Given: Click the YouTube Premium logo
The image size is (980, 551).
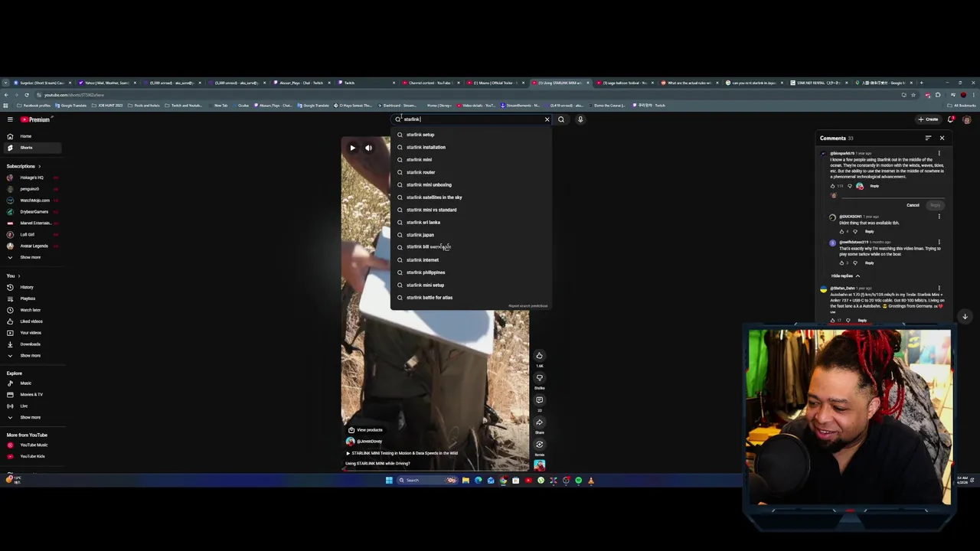Looking at the screenshot, I should (35, 119).
